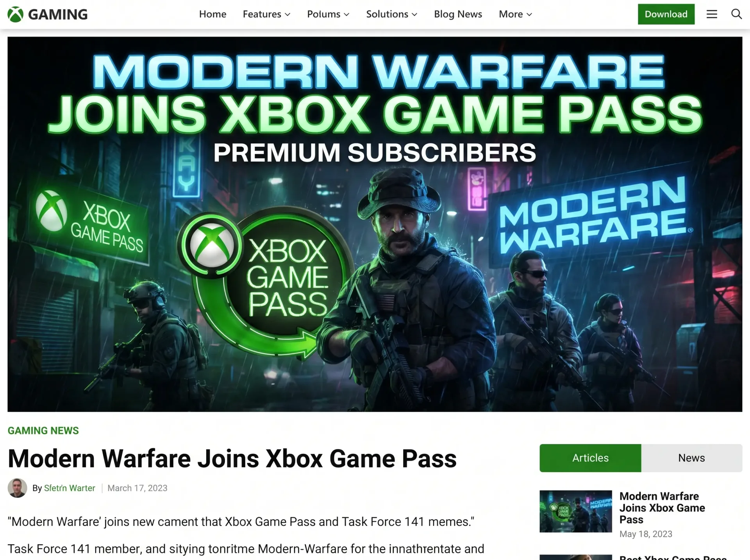Click the green Download button
This screenshot has width=750, height=560.
(666, 14)
